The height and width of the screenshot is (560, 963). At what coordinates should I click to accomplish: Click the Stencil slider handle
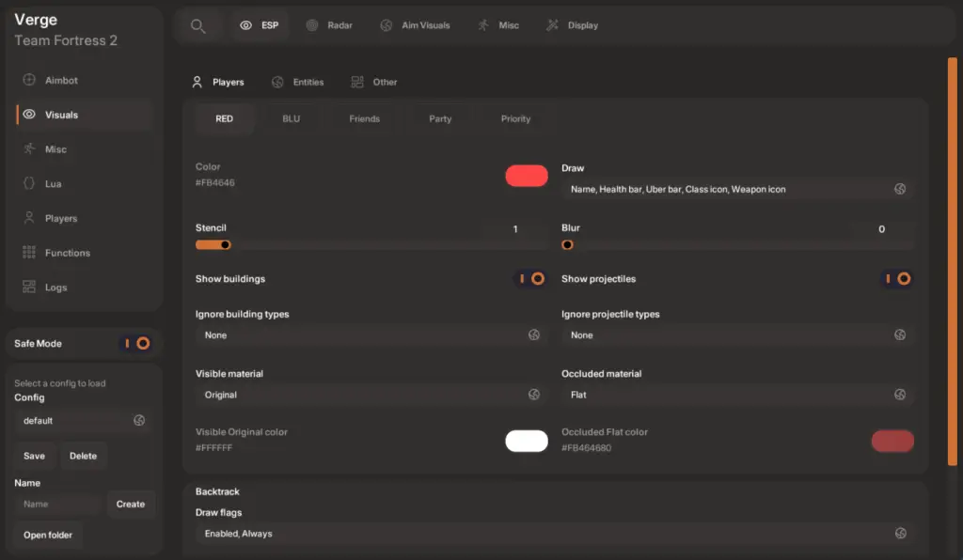pyautogui.click(x=226, y=244)
